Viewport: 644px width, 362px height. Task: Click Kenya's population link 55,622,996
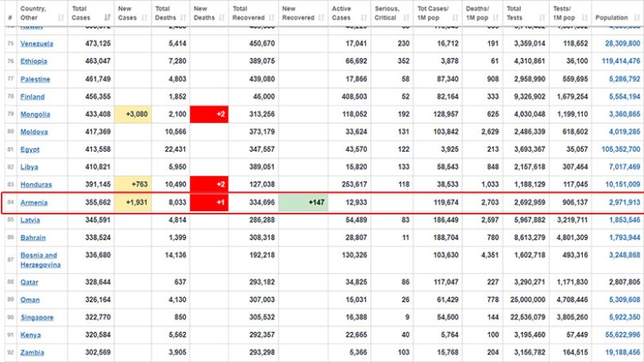point(623,335)
